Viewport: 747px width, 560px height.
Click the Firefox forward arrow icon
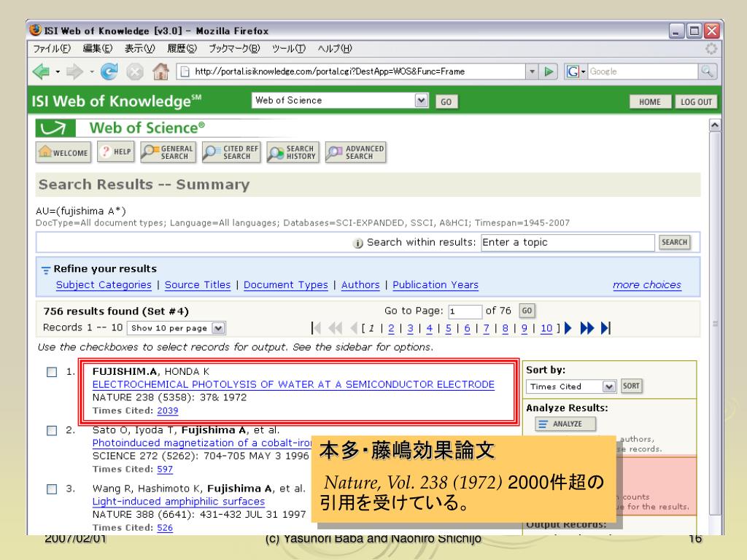coord(74,71)
